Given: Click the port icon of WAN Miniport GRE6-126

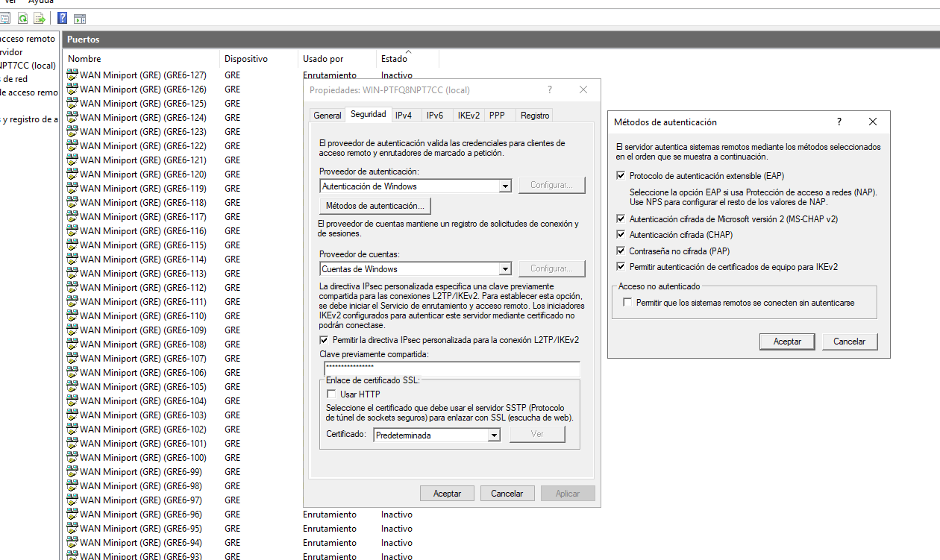Looking at the screenshot, I should coord(72,89).
